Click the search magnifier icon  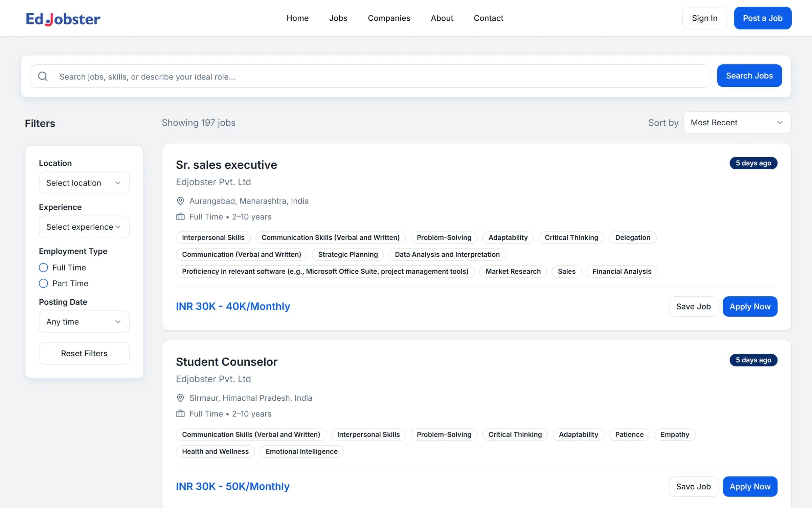[x=43, y=76]
